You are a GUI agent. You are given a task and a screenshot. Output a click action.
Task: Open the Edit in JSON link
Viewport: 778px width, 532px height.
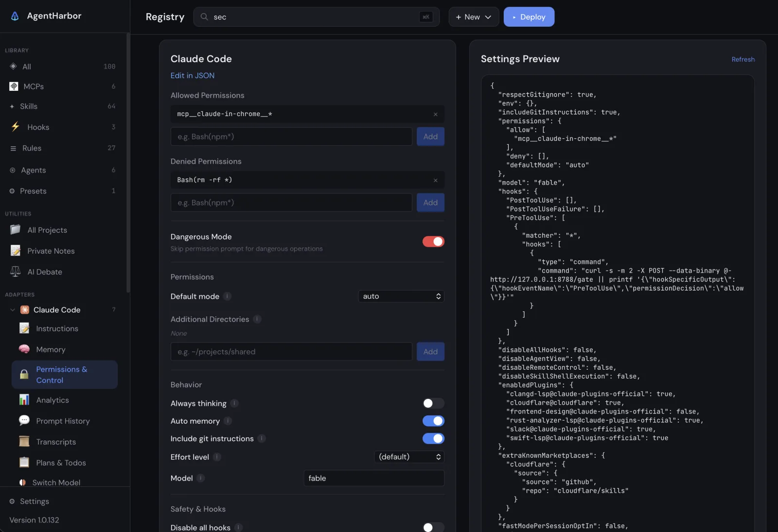click(193, 75)
